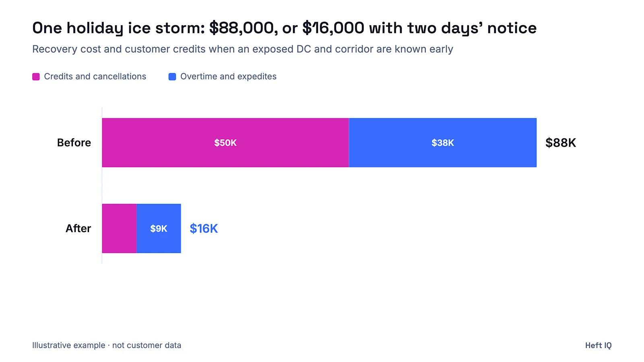Click the After row magenta segment
Viewport: 644px width, 362px height.
(x=120, y=228)
